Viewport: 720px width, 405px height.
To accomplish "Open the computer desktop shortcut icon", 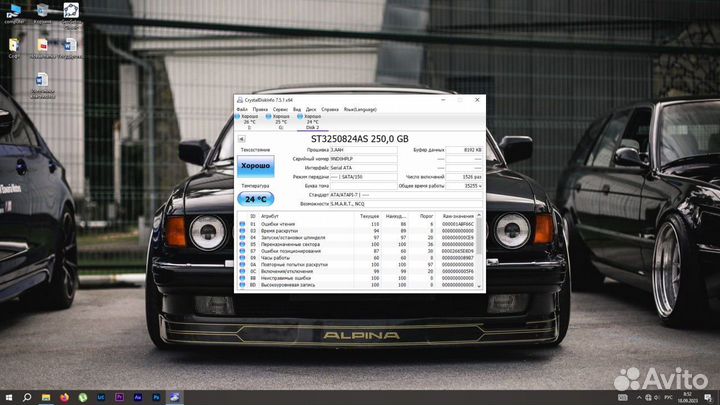I will (x=17, y=12).
